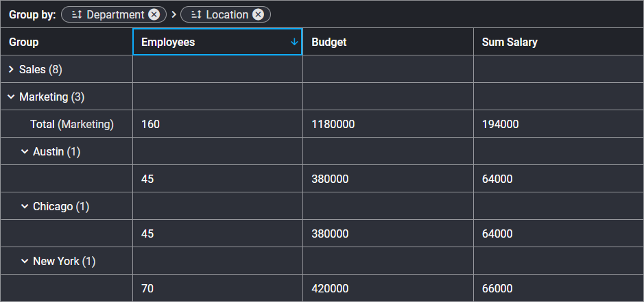
Task: Collapse the Marketing (3) group
Action: coord(11,97)
